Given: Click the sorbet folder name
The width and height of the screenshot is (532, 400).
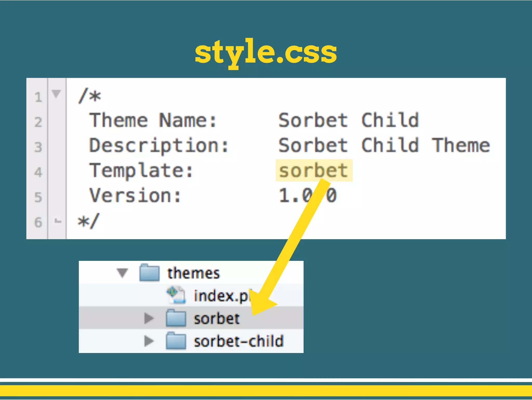Looking at the screenshot, I should point(217,318).
